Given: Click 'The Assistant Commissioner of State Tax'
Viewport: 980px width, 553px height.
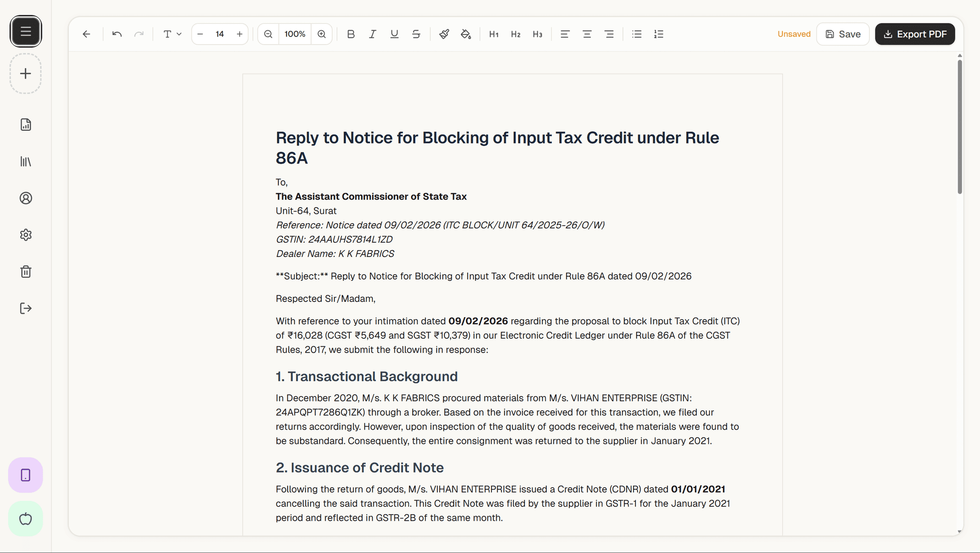Looking at the screenshot, I should 371,197.
